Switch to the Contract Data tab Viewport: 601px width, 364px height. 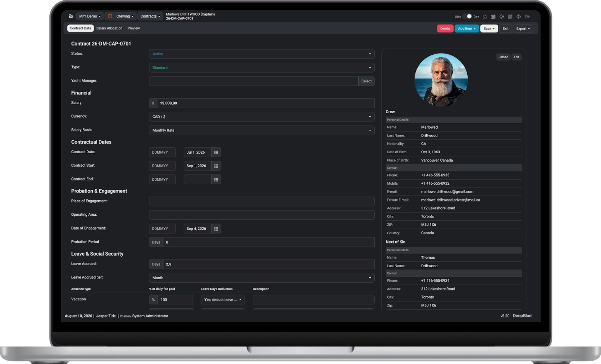pos(80,28)
